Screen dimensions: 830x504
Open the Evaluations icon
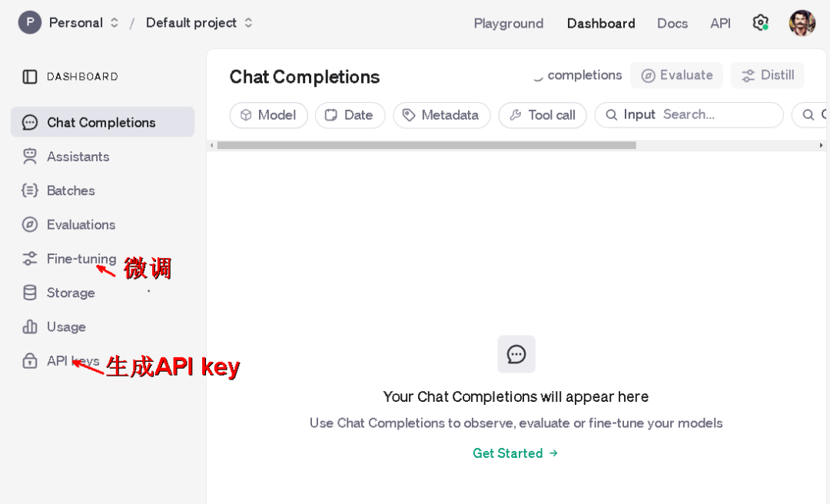(28, 224)
